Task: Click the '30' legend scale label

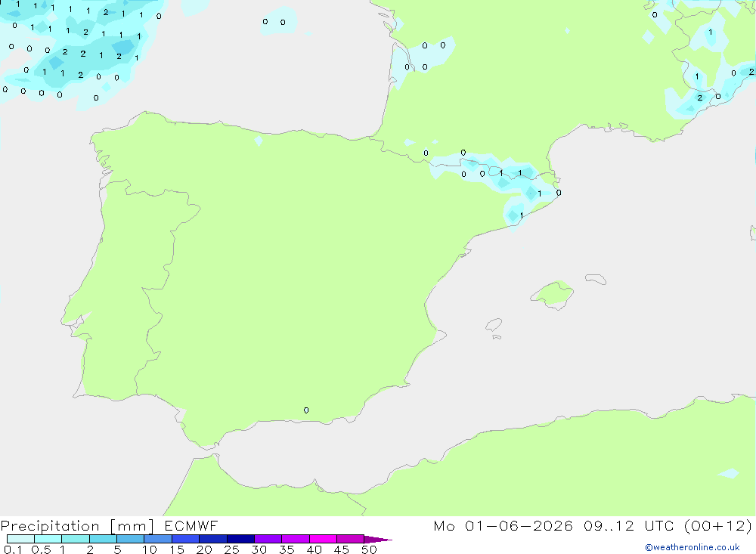Action: pos(259,549)
